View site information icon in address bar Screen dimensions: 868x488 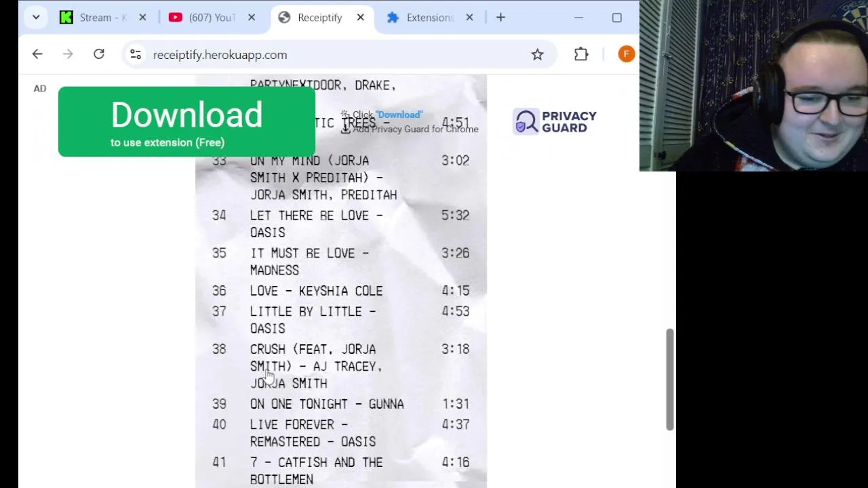(136, 55)
